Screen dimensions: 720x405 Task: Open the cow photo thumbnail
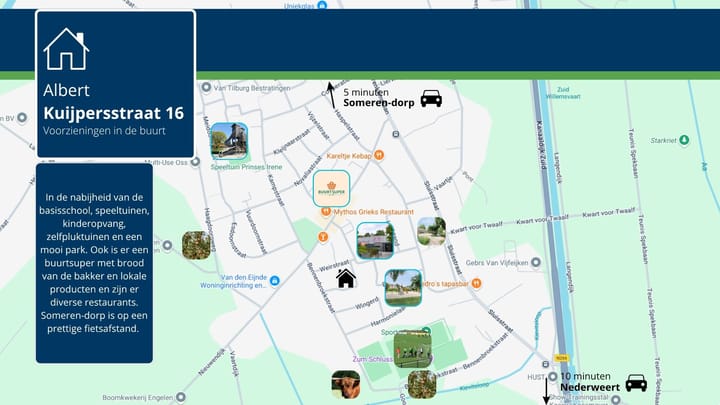[346, 385]
